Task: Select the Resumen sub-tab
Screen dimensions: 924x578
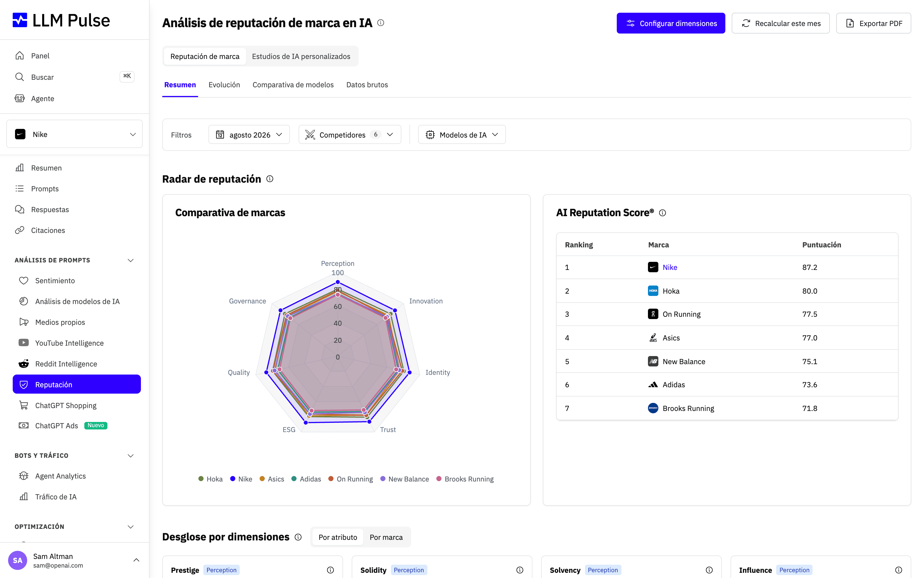Action: 180,84
